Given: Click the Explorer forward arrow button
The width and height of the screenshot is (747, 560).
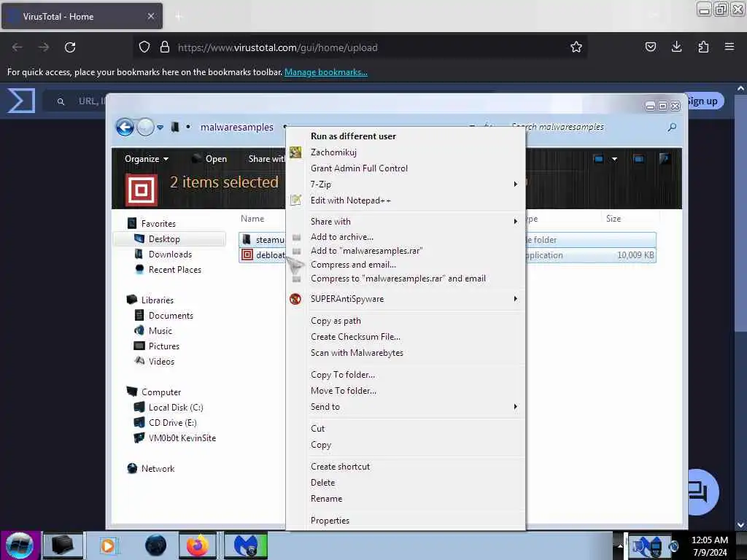Looking at the screenshot, I should coord(145,127).
